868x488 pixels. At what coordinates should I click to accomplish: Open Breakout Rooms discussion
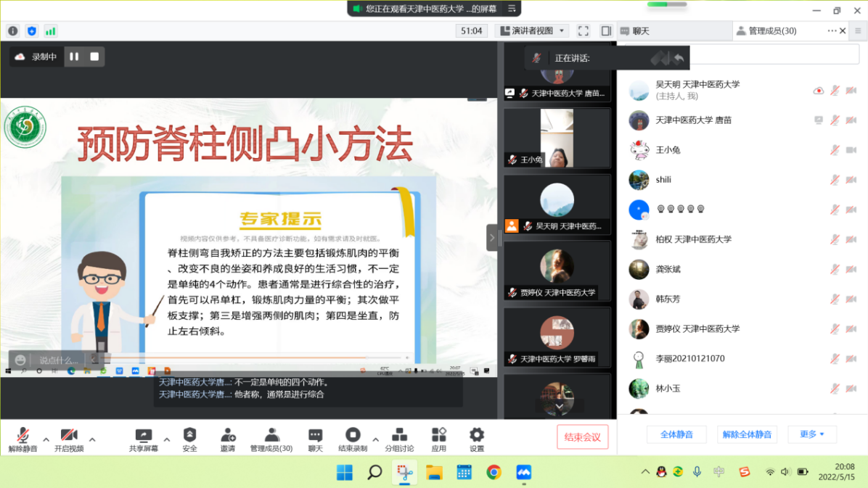(399, 439)
